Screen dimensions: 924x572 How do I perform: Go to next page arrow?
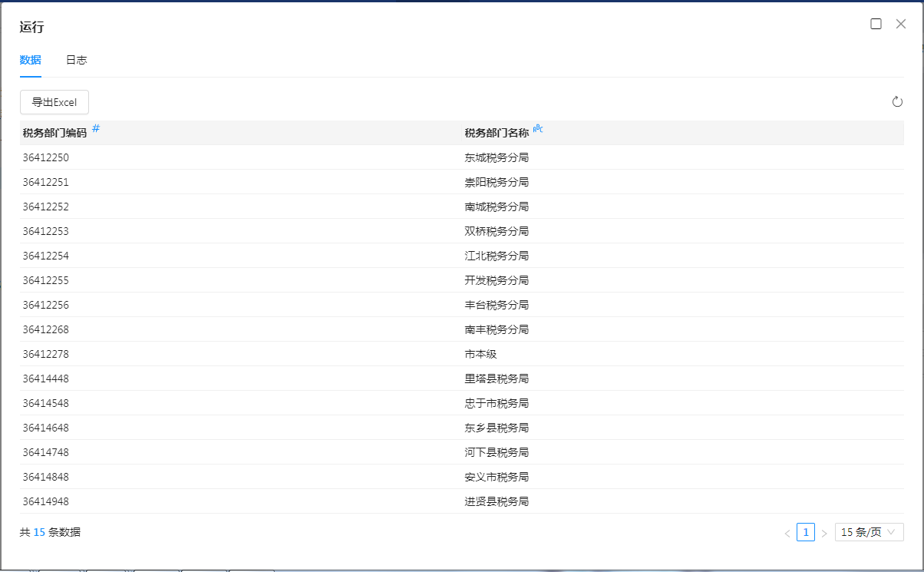tap(824, 533)
